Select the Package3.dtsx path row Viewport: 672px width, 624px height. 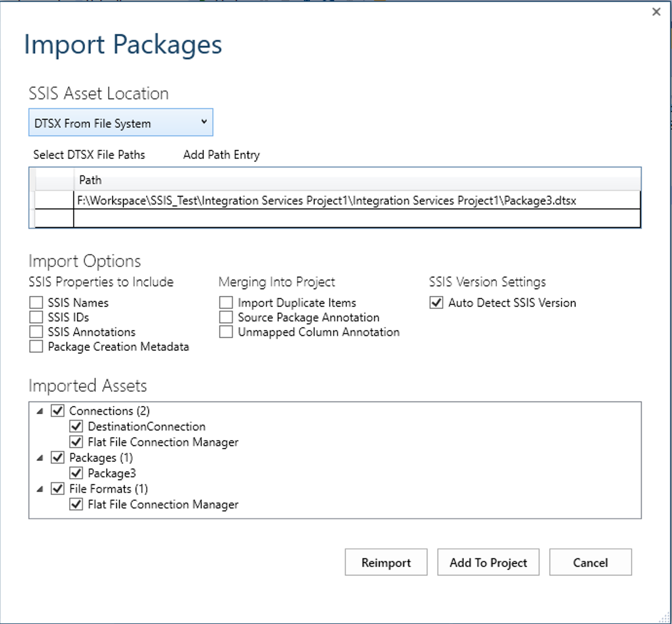(326, 201)
